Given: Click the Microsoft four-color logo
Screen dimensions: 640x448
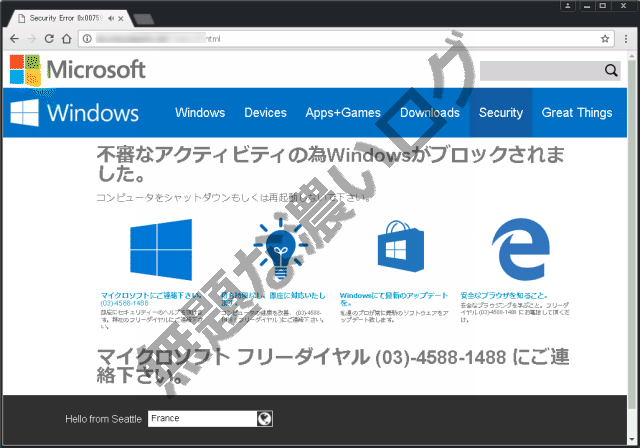Looking at the screenshot, I should coord(25,70).
